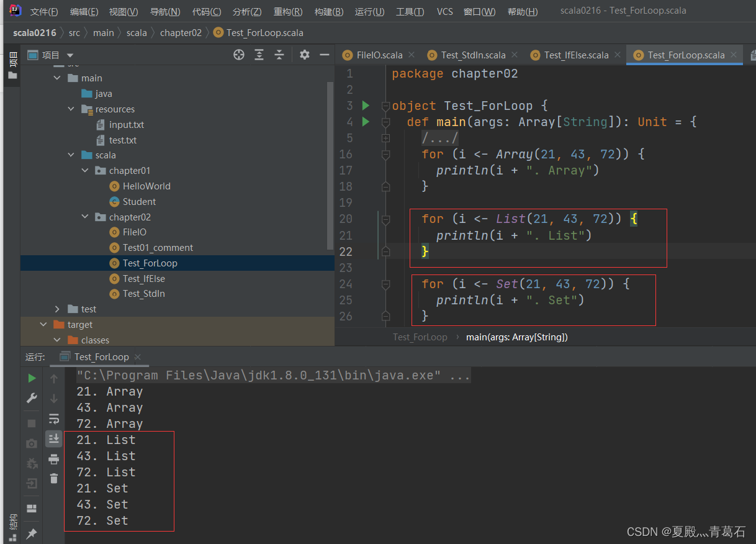
Task: Open run configuration wrench icon
Action: tap(32, 398)
